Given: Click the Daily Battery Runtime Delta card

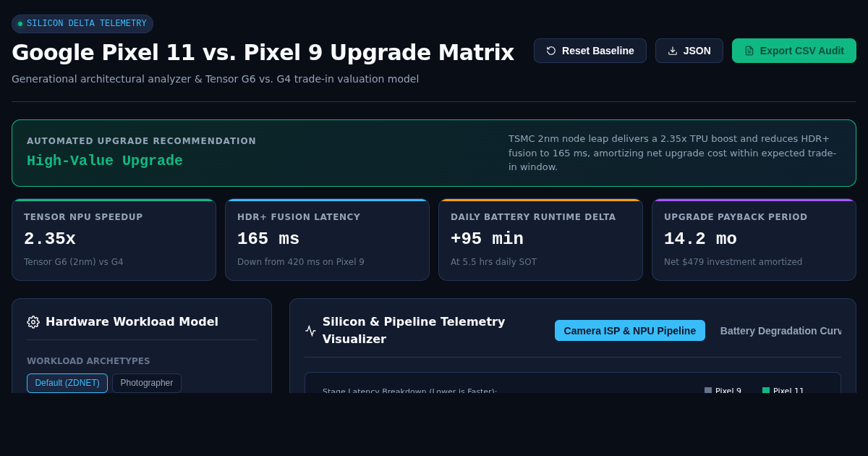Looking at the screenshot, I should [x=540, y=240].
